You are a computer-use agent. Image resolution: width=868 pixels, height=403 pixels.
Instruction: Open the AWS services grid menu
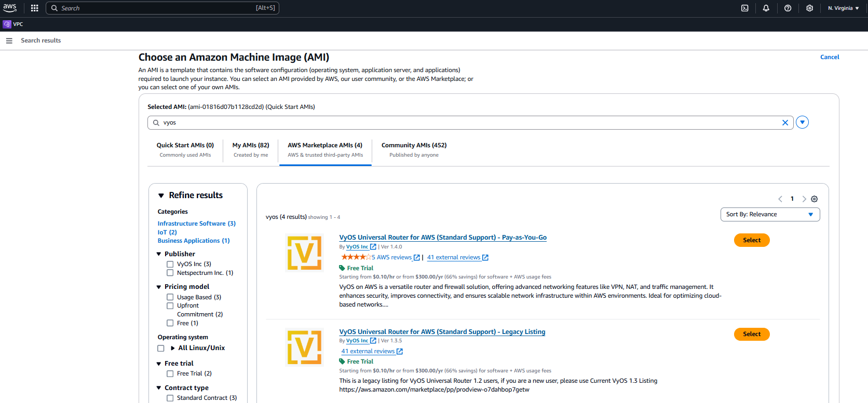pos(35,8)
